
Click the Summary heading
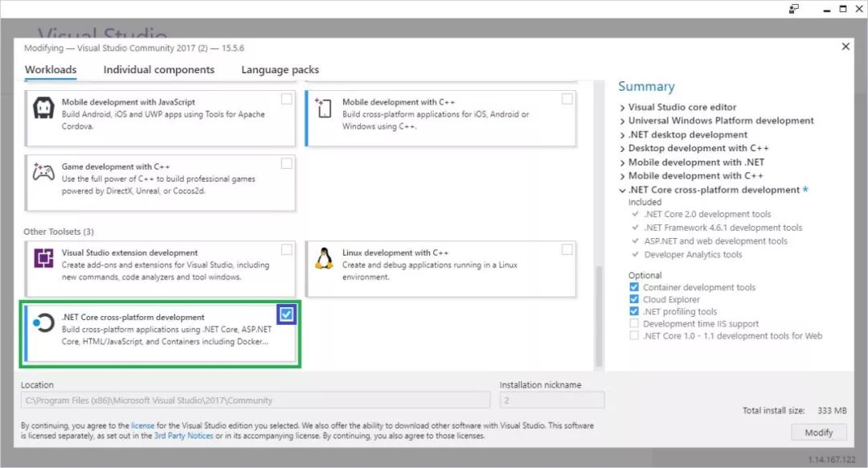[646, 86]
